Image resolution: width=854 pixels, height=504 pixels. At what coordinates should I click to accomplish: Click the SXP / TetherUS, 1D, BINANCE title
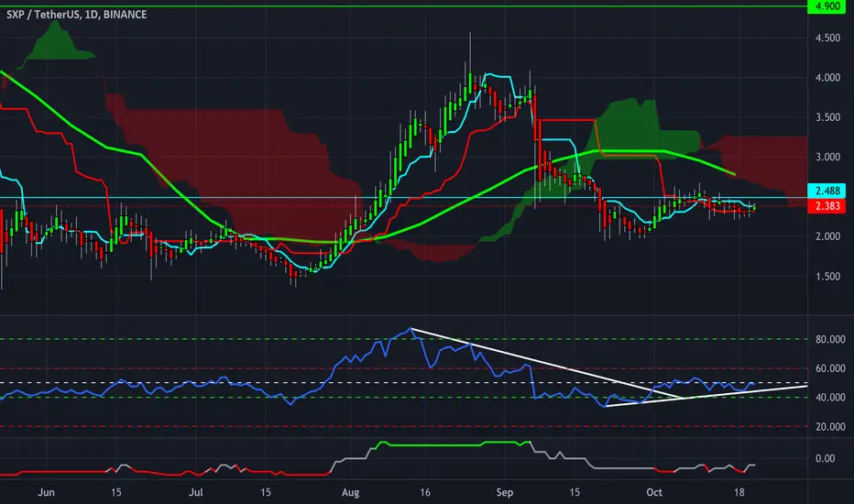pos(77,15)
